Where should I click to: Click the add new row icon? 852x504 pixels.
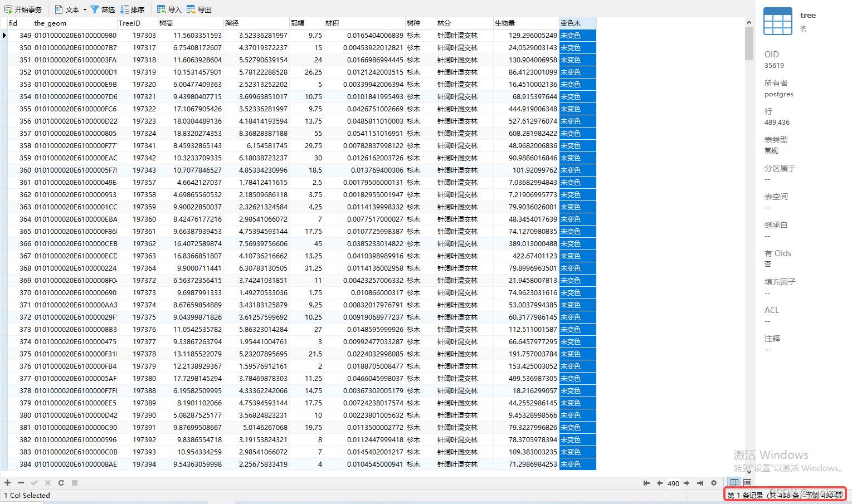pos(7,482)
